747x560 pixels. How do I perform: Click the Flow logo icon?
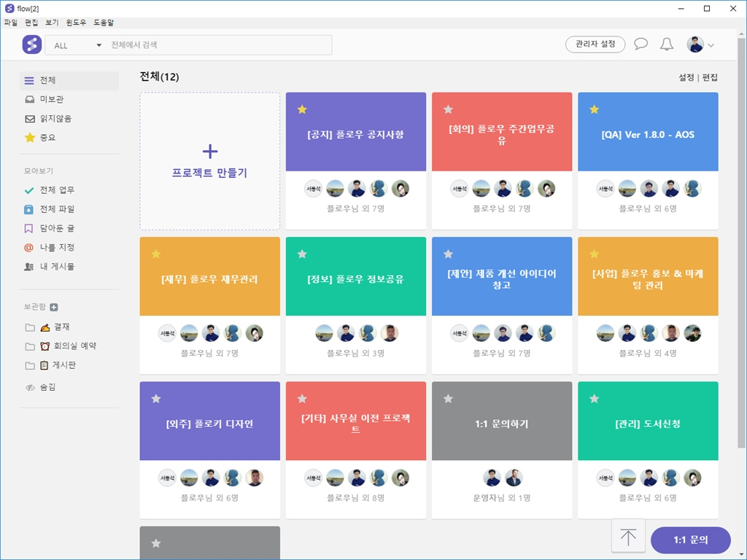[x=32, y=44]
